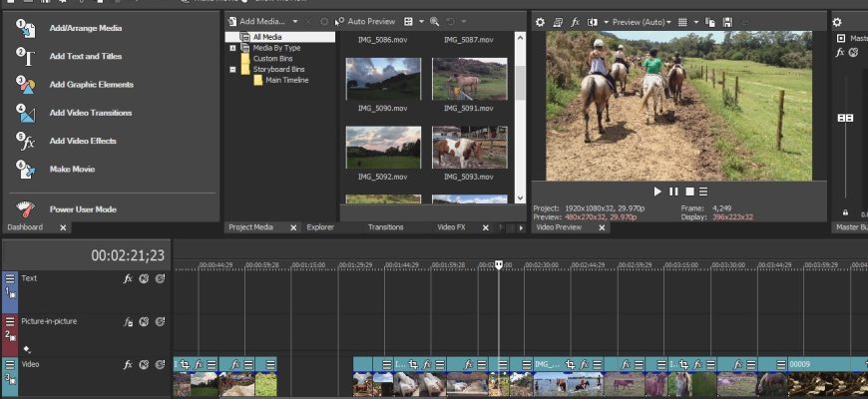Open Add Video Effects in the Dashboard
This screenshot has width=868, height=399.
pyautogui.click(x=83, y=141)
